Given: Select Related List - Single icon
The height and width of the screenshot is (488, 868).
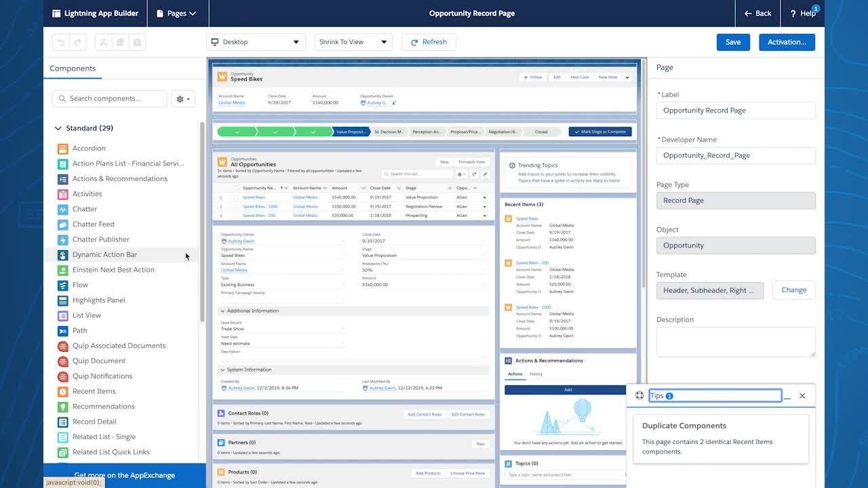Looking at the screenshot, I should tap(62, 436).
